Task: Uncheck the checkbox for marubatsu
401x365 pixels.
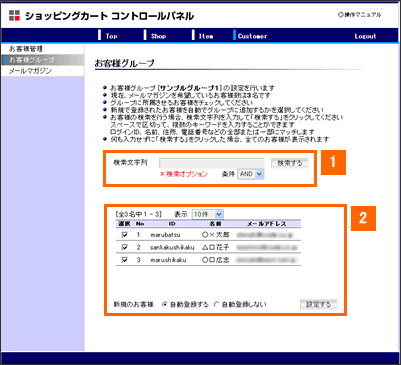Action: [125, 235]
